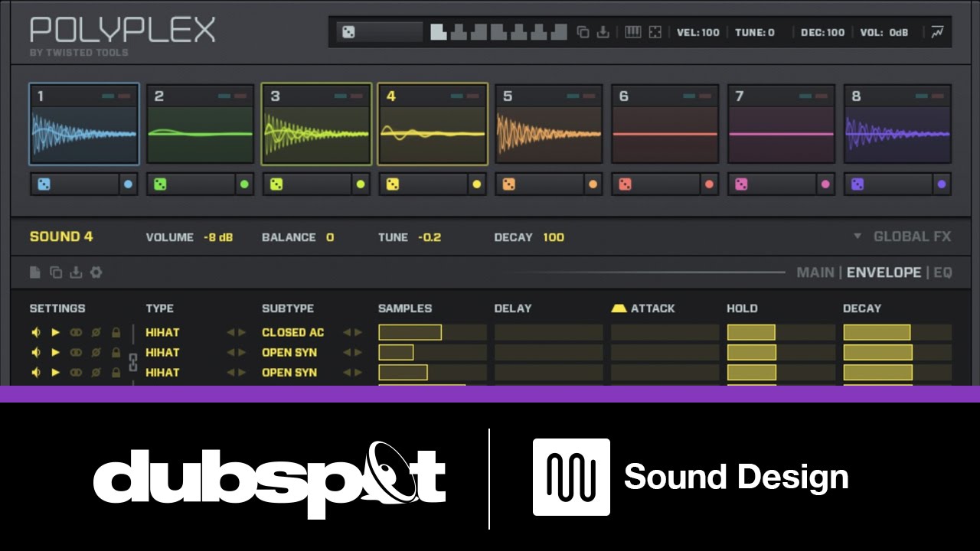The width and height of the screenshot is (980, 551).
Task: Toggle the link icon on CLOSED AC layer
Action: 76,332
